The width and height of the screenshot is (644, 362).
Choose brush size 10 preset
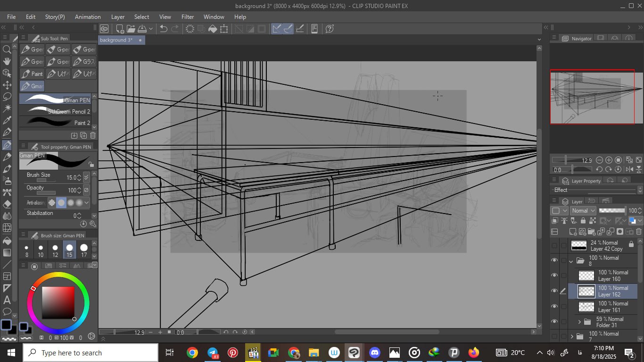click(x=41, y=250)
